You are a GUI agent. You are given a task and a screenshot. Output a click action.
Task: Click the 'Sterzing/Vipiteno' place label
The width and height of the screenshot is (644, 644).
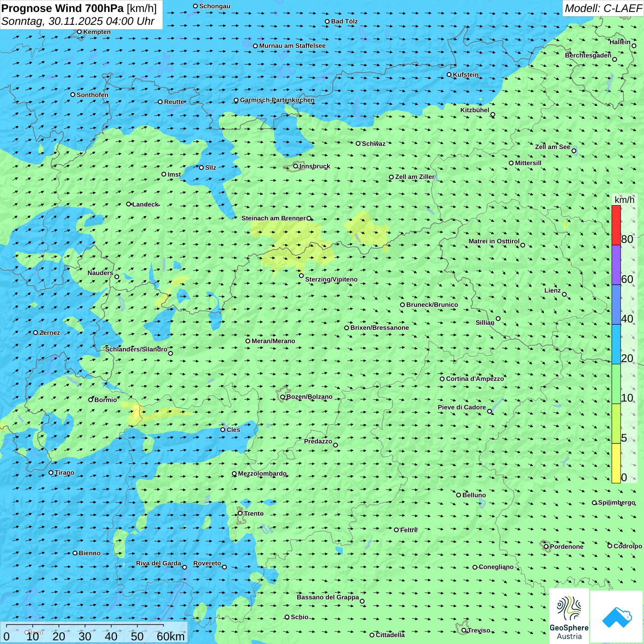331,279
